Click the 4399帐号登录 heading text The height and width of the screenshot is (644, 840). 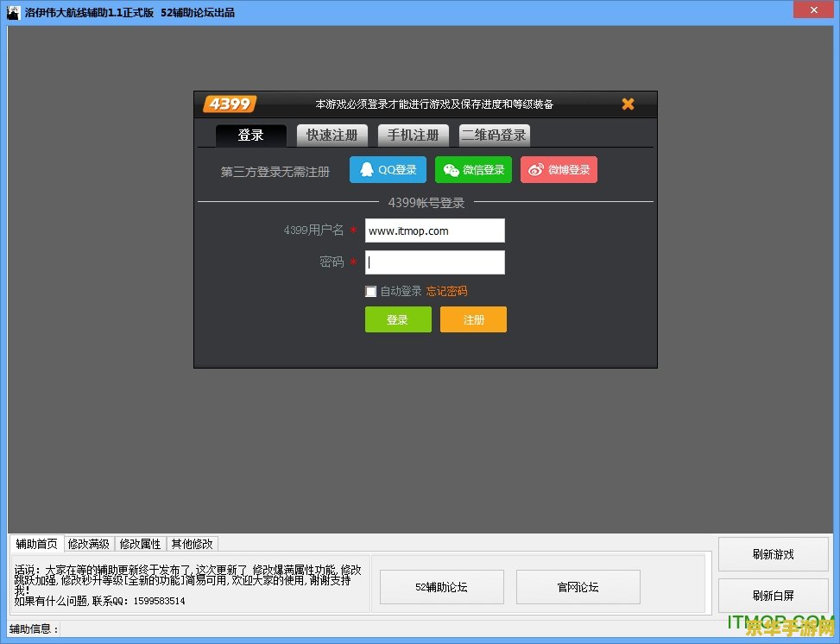click(426, 203)
